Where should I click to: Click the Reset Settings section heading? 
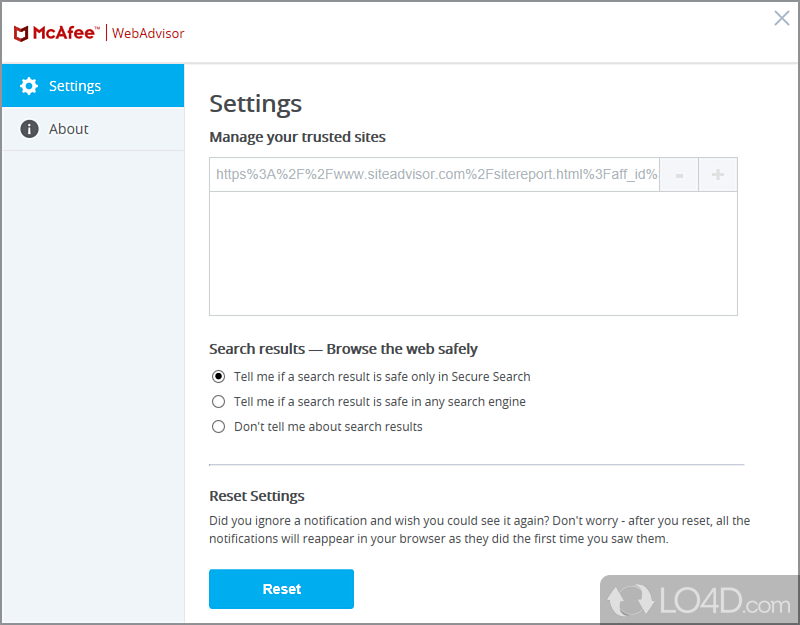coord(256,496)
